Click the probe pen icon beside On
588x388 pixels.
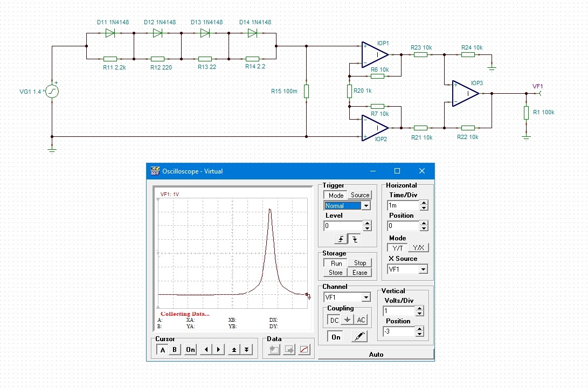coord(359,337)
